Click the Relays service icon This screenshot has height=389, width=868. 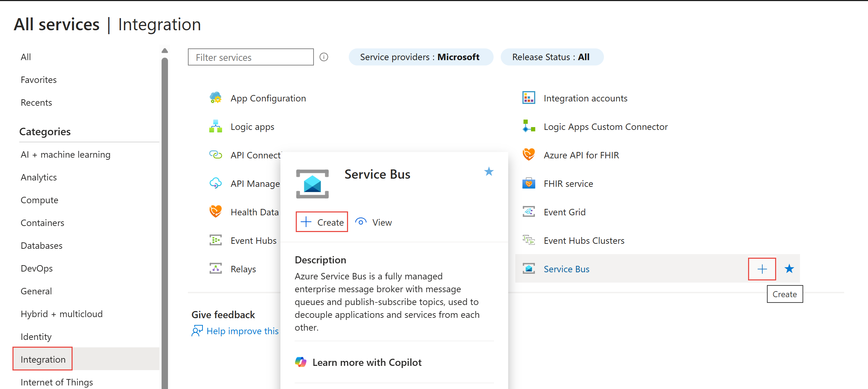(x=215, y=269)
